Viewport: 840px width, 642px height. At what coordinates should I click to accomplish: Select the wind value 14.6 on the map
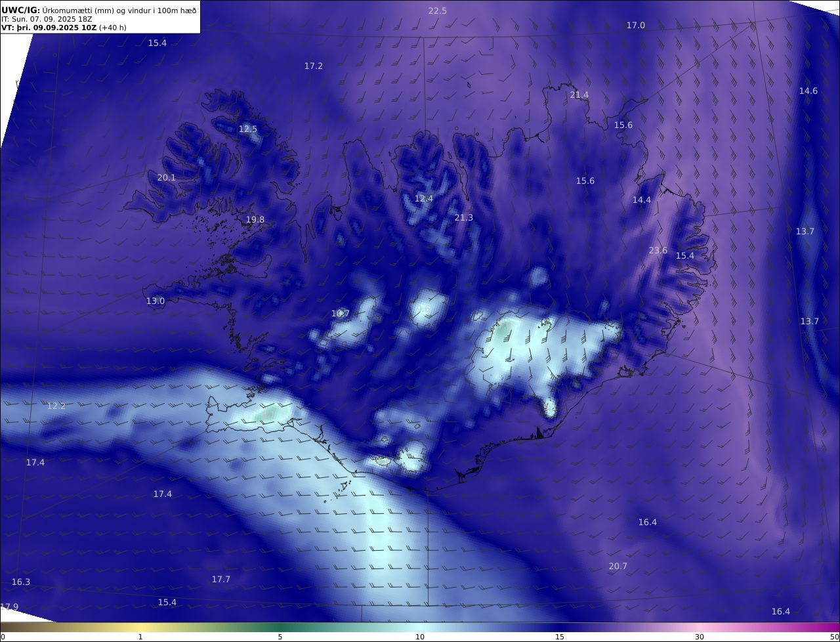808,91
